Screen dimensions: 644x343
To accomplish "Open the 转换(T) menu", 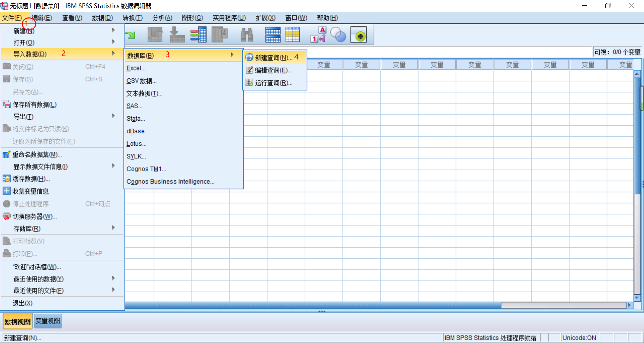I will [x=133, y=18].
